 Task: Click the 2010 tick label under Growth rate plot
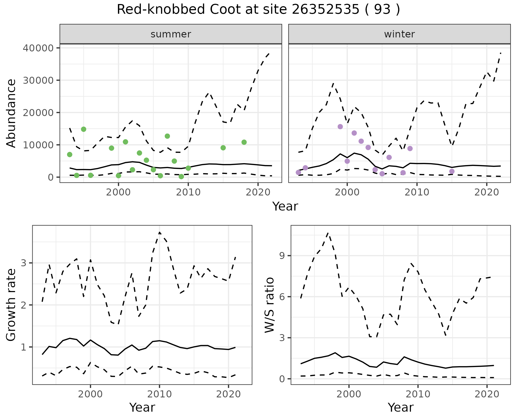pyautogui.click(x=159, y=394)
